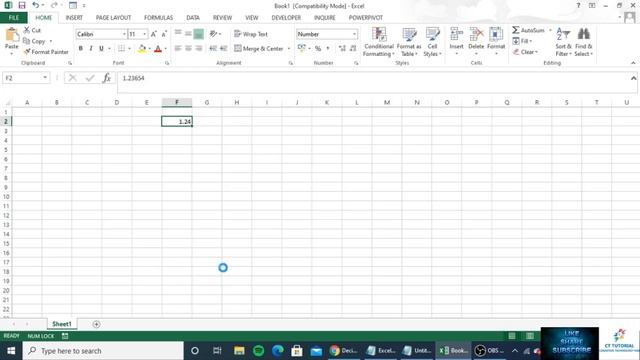Click the Decrease Decimal icon
This screenshot has width=640, height=360.
point(353,49)
